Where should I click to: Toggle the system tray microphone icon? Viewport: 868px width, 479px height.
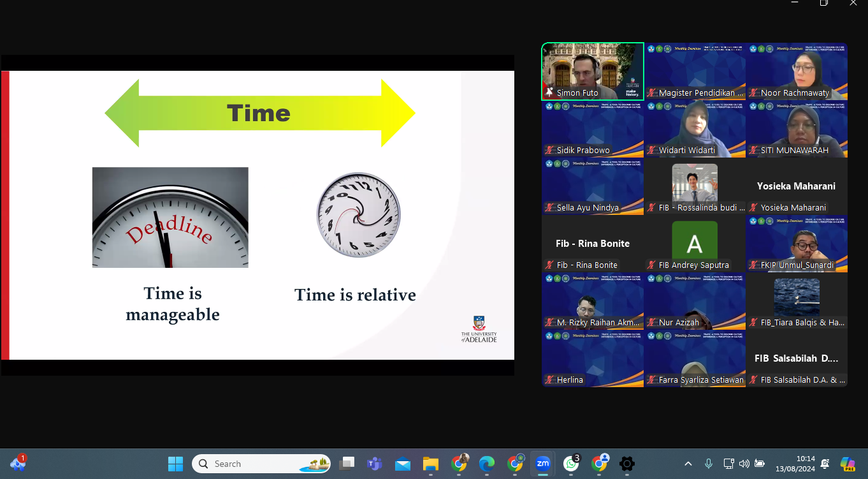pos(708,464)
